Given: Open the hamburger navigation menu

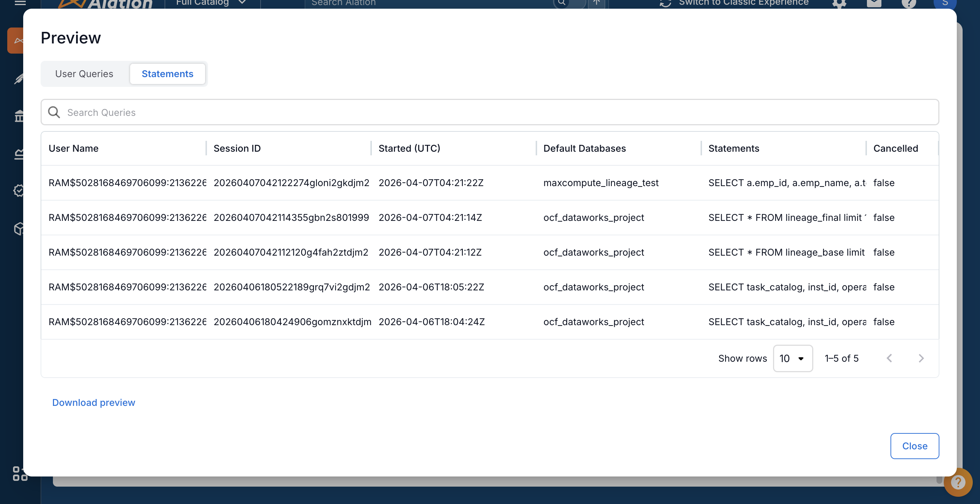Looking at the screenshot, I should [21, 3].
